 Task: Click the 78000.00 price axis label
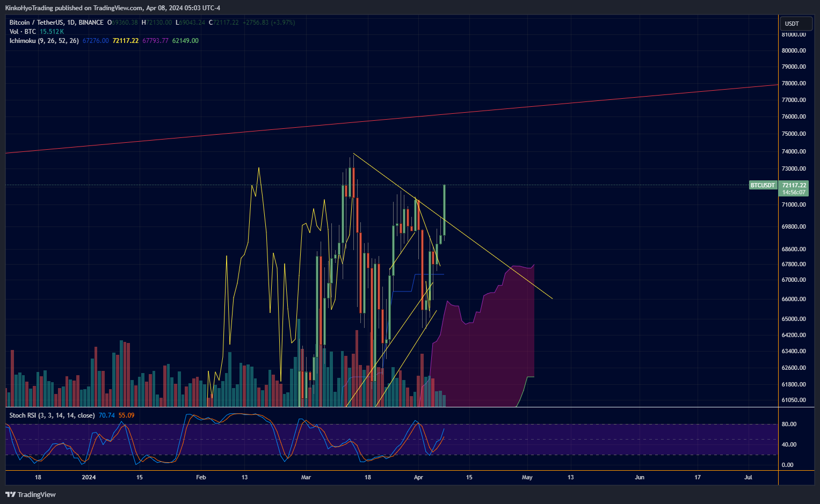(794, 83)
